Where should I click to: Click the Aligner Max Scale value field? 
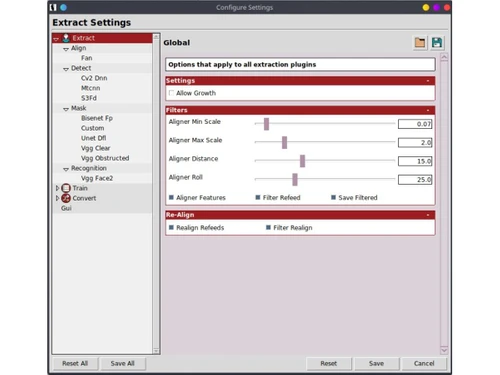(415, 143)
